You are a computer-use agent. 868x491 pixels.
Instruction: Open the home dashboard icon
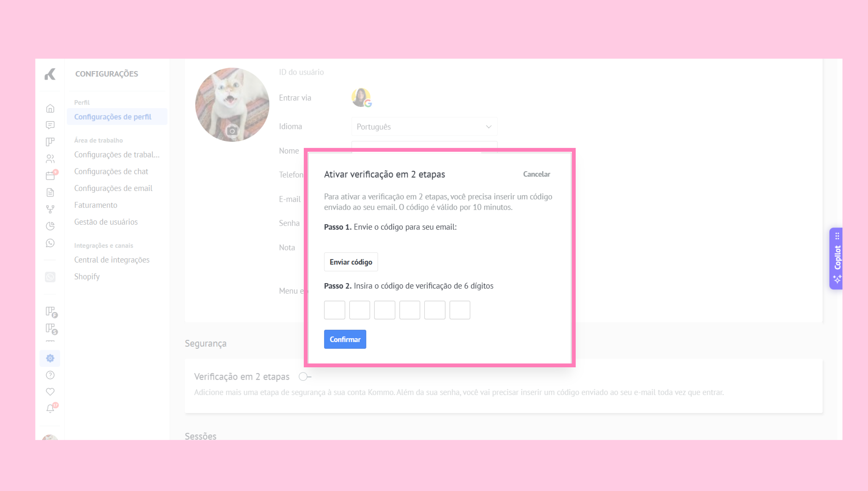click(50, 108)
